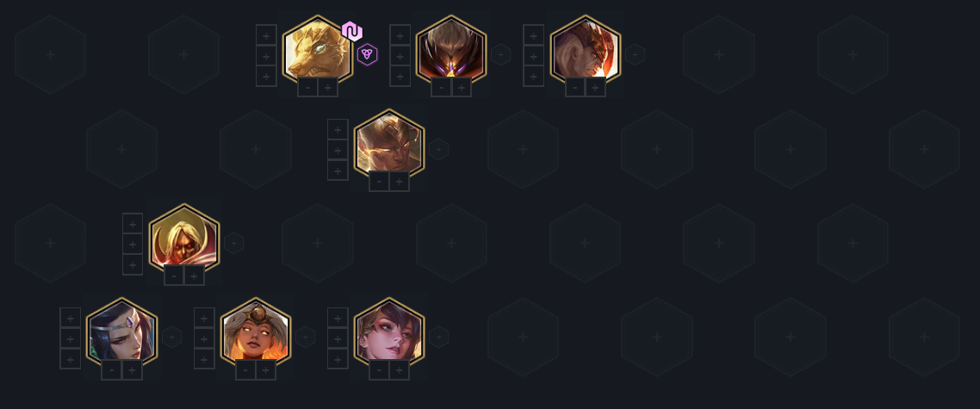Image resolution: width=980 pixels, height=409 pixels.
Task: Select the red-haired ogre champion portrait
Action: pos(585,52)
